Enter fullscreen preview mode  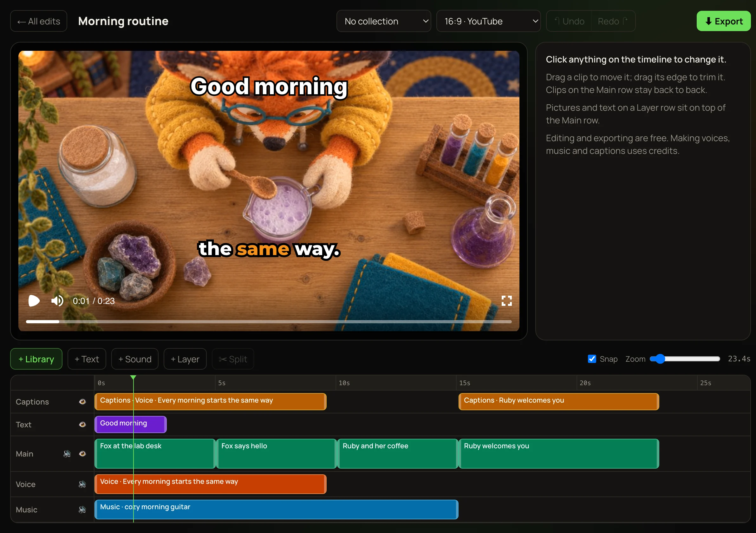click(506, 300)
